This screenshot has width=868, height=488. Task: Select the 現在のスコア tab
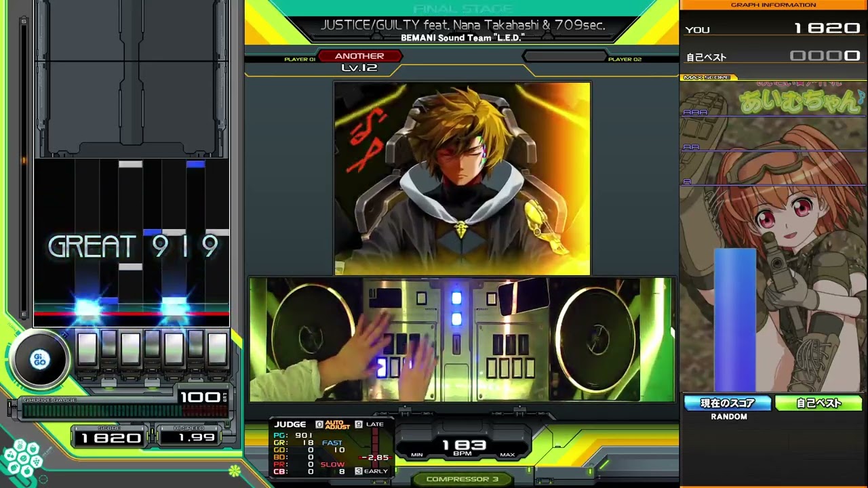pos(728,403)
